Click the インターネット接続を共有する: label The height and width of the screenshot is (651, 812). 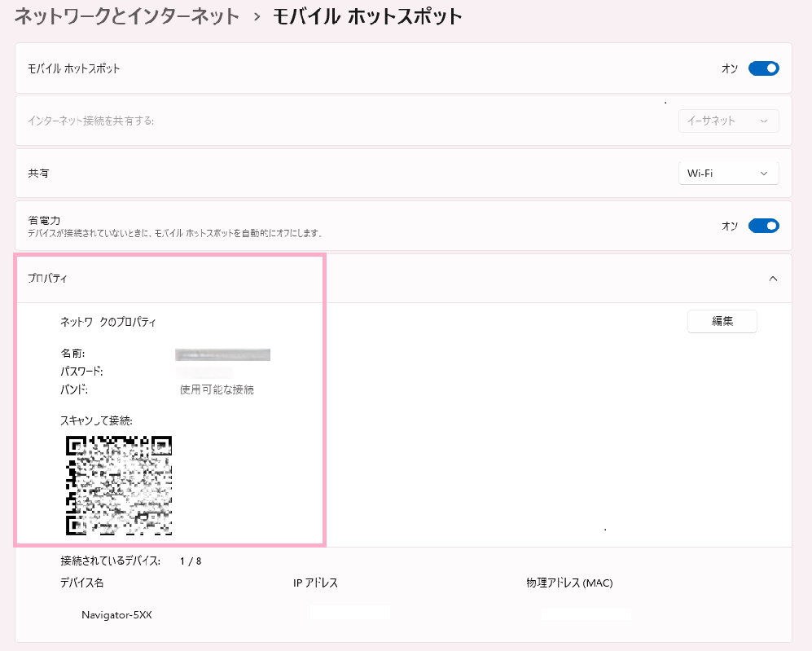click(x=90, y=121)
